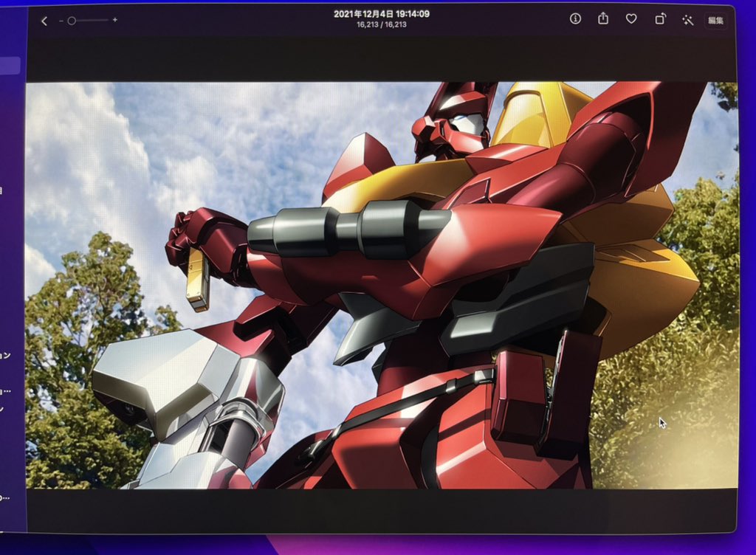This screenshot has width=756, height=555.
Task: Click the photo count 16,213 / 16,213
Action: 382,24
